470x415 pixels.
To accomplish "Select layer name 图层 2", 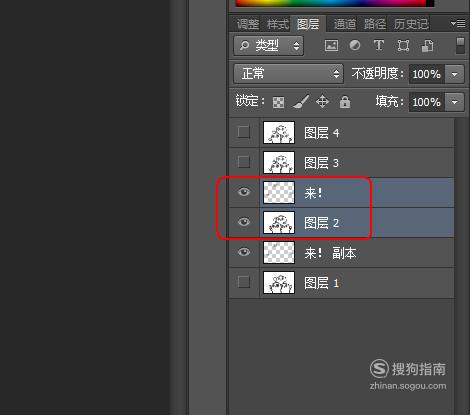I will (x=321, y=223).
